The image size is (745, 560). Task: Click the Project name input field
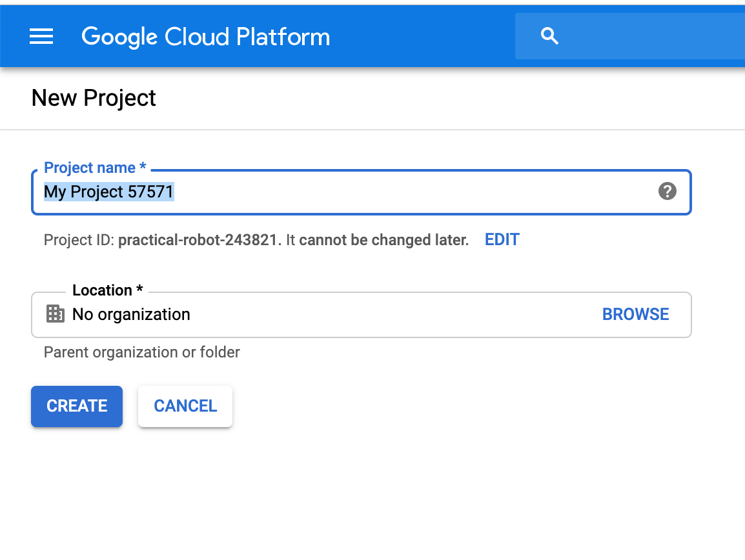(x=361, y=192)
